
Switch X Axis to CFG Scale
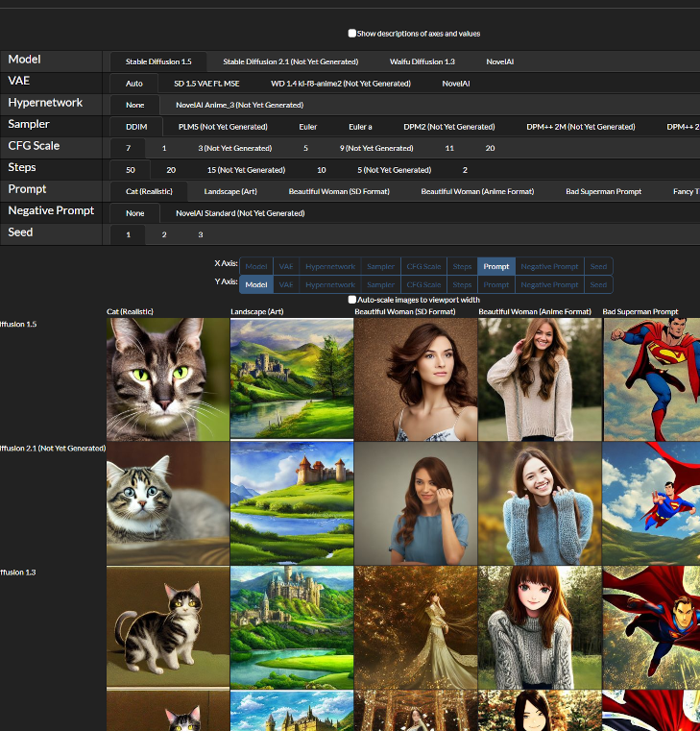tap(423, 266)
